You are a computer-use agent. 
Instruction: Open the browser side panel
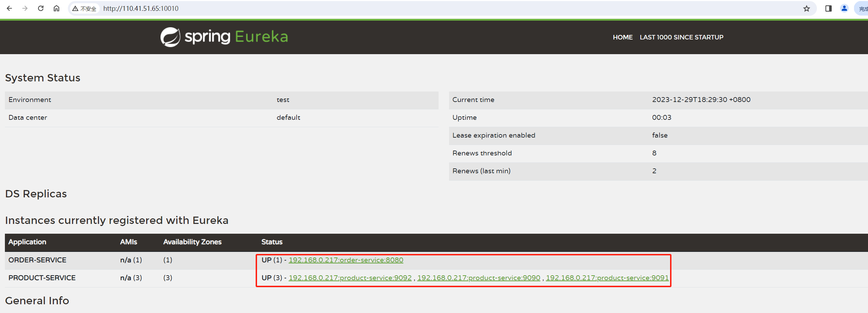[x=828, y=8]
